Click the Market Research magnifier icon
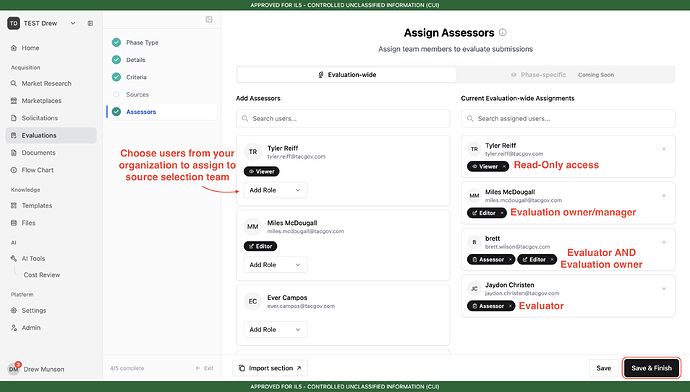This screenshot has height=392, width=690. (x=14, y=84)
